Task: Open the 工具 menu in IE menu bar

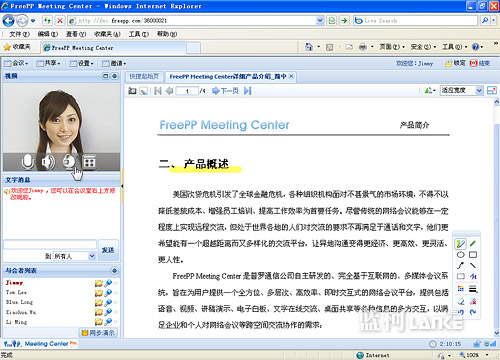Action: (x=139, y=34)
